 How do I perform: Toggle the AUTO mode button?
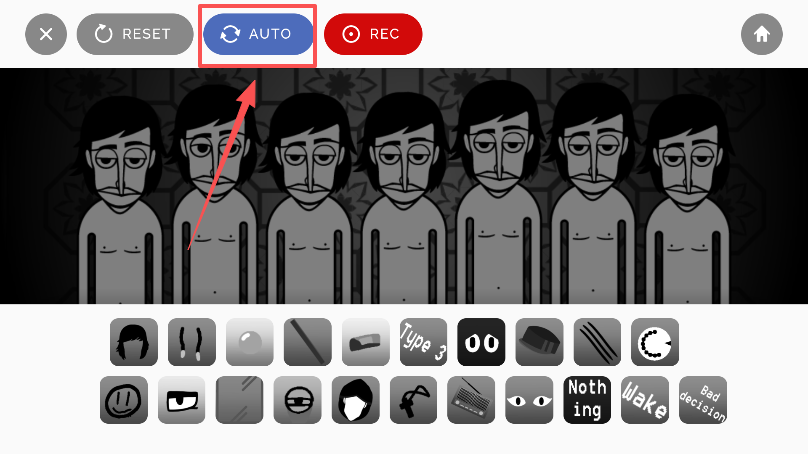[x=258, y=34]
